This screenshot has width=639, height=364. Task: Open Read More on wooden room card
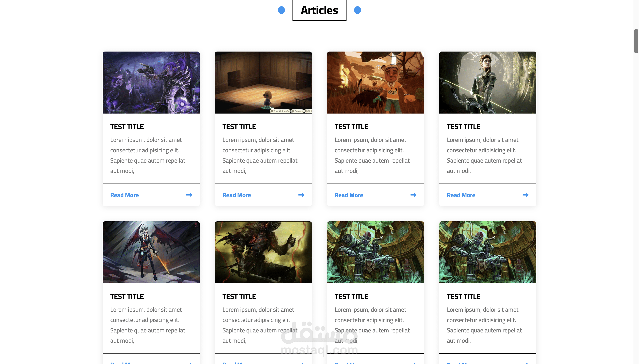click(x=237, y=195)
